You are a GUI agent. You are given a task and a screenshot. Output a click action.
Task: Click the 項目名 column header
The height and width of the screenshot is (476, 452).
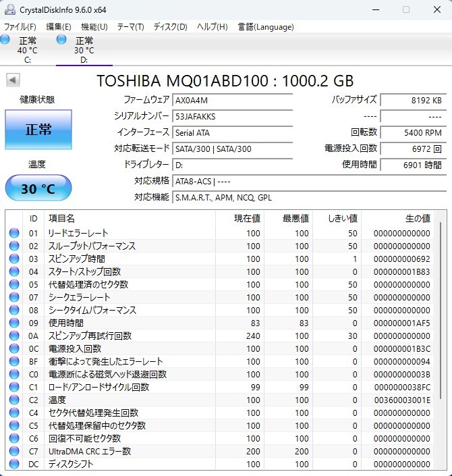point(61,219)
